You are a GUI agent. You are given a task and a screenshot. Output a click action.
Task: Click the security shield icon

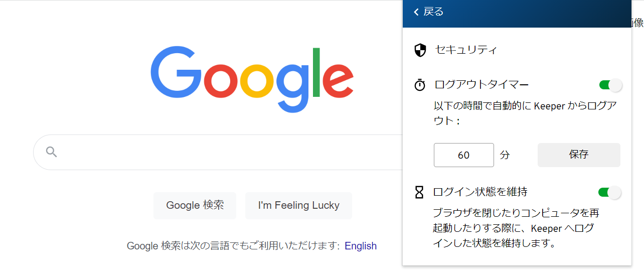(x=420, y=50)
